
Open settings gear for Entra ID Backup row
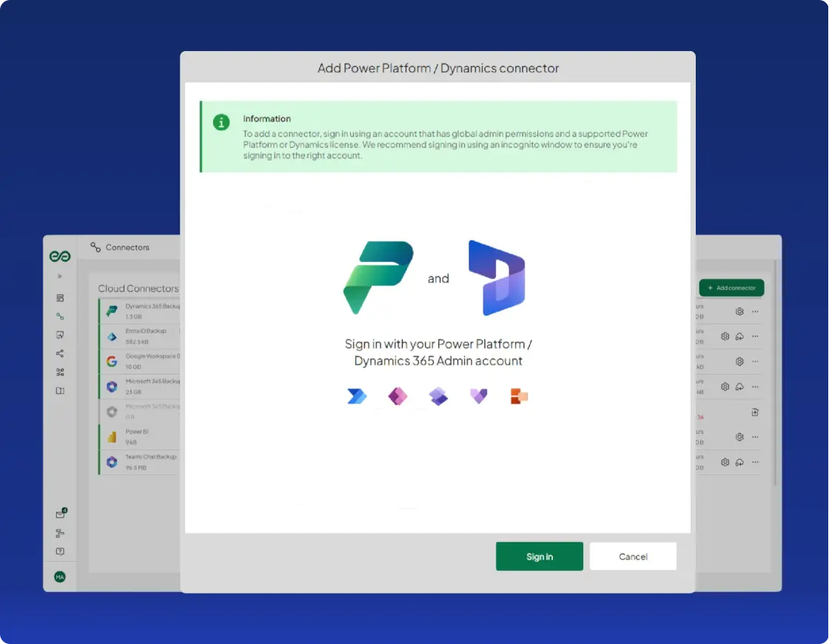tap(725, 336)
